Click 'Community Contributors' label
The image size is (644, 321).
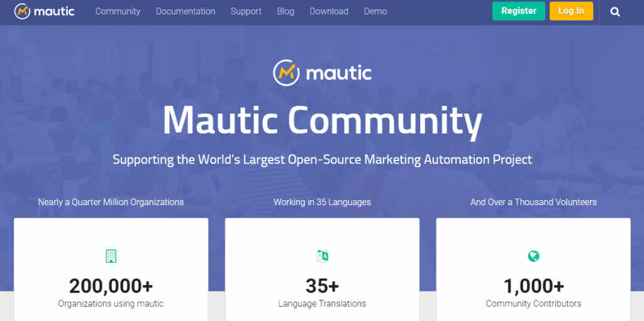pyautogui.click(x=533, y=304)
